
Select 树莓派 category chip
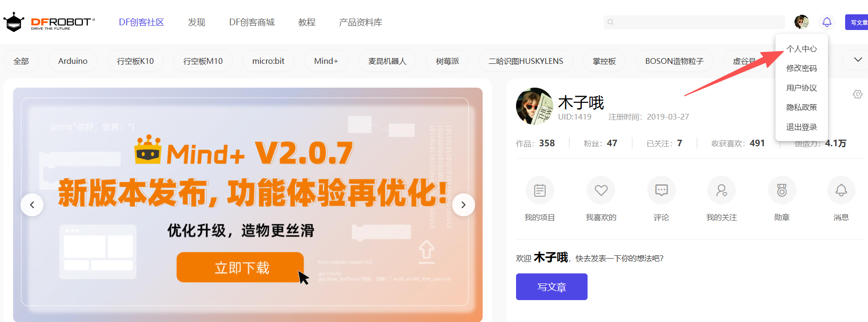click(447, 61)
